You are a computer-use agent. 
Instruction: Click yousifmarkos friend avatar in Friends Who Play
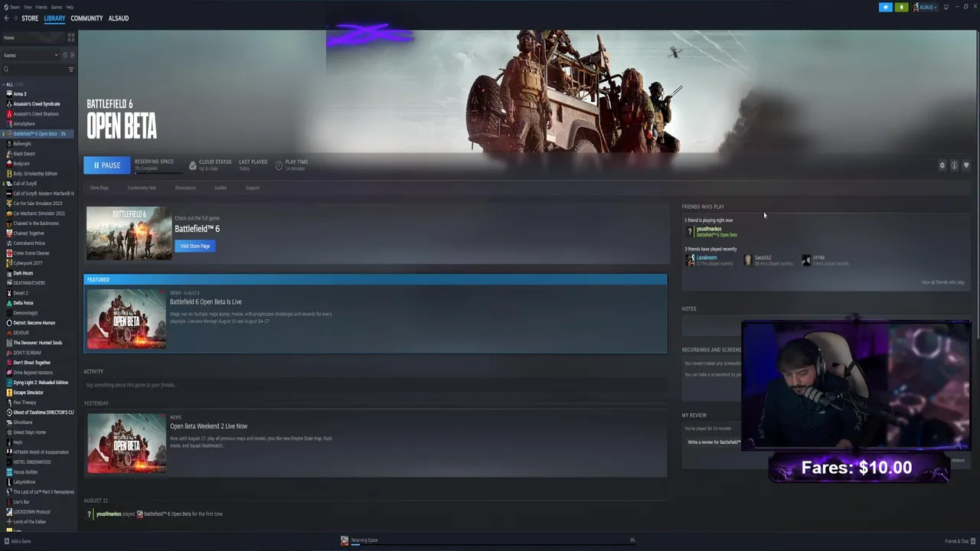pos(690,231)
